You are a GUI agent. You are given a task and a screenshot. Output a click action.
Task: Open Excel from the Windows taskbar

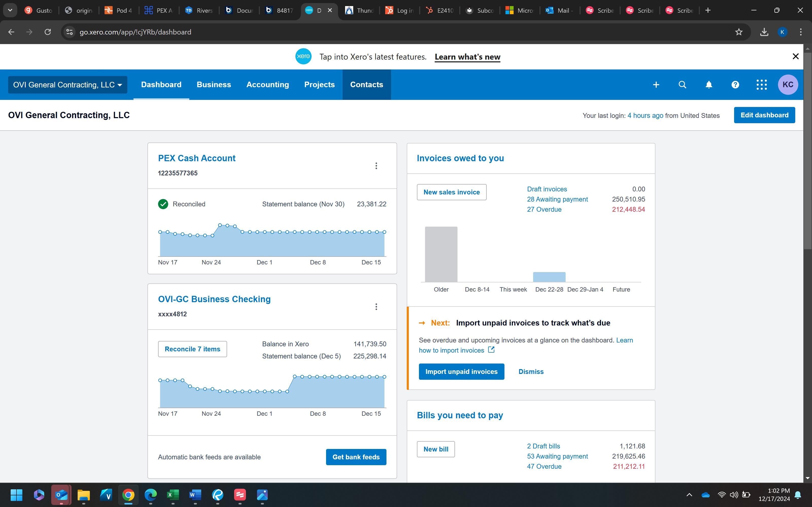[173, 495]
